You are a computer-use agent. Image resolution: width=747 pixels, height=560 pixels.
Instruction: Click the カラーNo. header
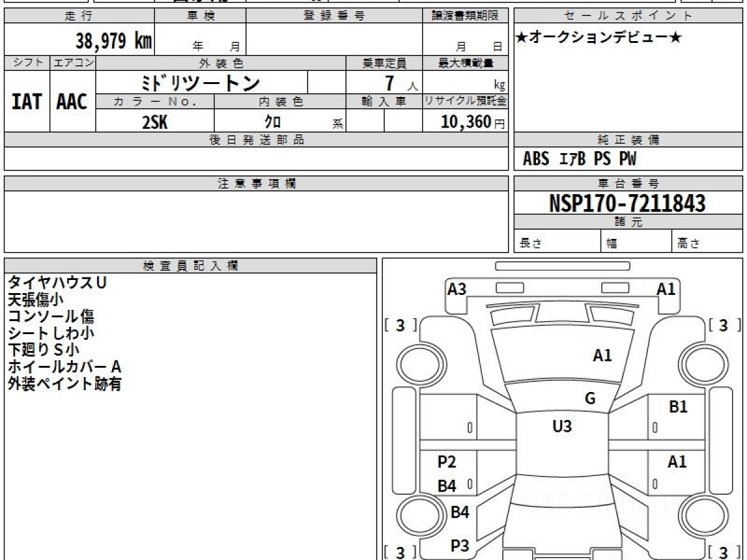155,101
